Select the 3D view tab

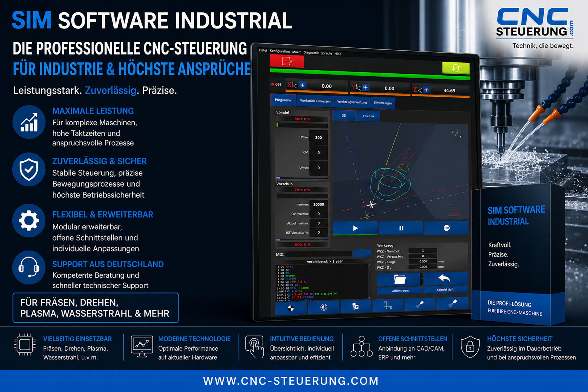(344, 115)
